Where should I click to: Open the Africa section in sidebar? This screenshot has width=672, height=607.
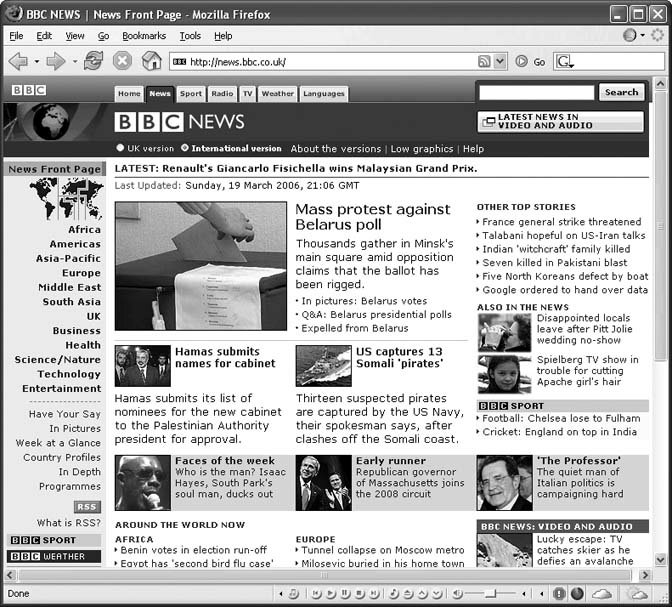pyautogui.click(x=84, y=230)
